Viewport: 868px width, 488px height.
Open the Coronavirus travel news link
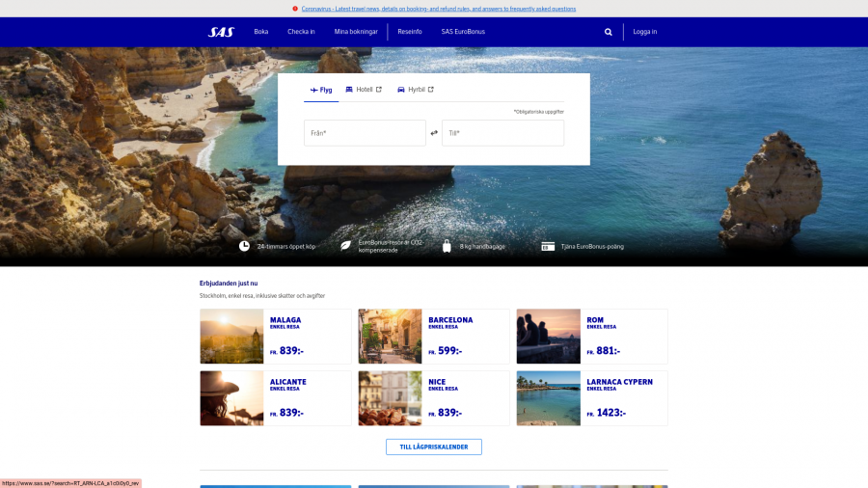click(438, 9)
